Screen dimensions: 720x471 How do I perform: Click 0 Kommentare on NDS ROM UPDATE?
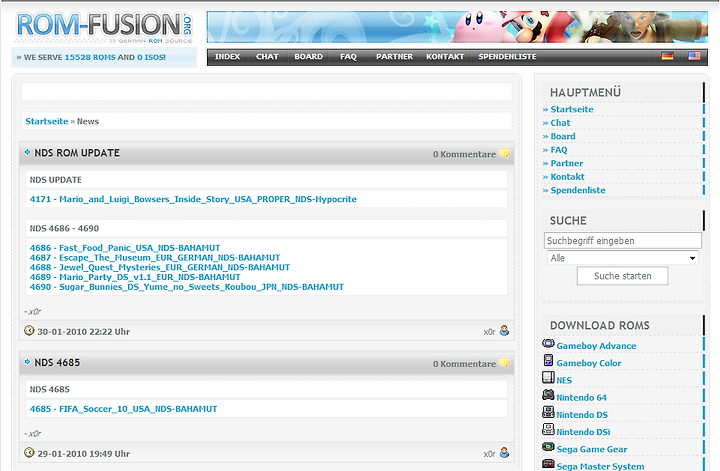(464, 154)
